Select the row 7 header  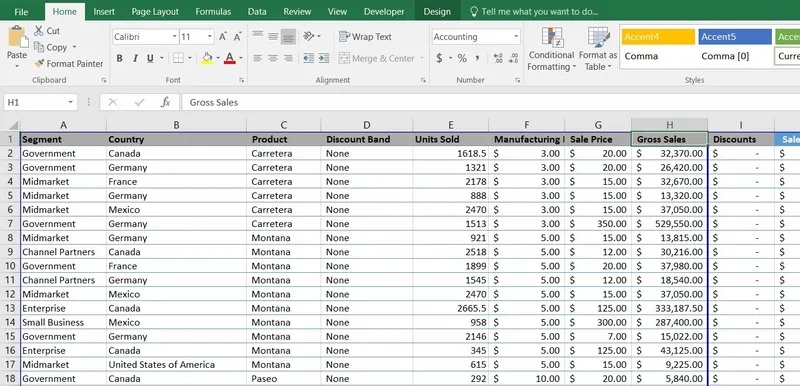click(x=11, y=224)
